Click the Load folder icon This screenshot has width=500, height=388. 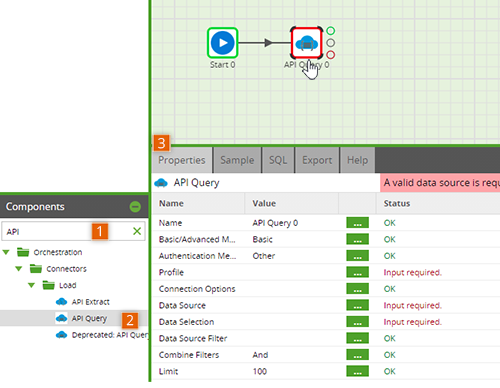click(x=49, y=285)
